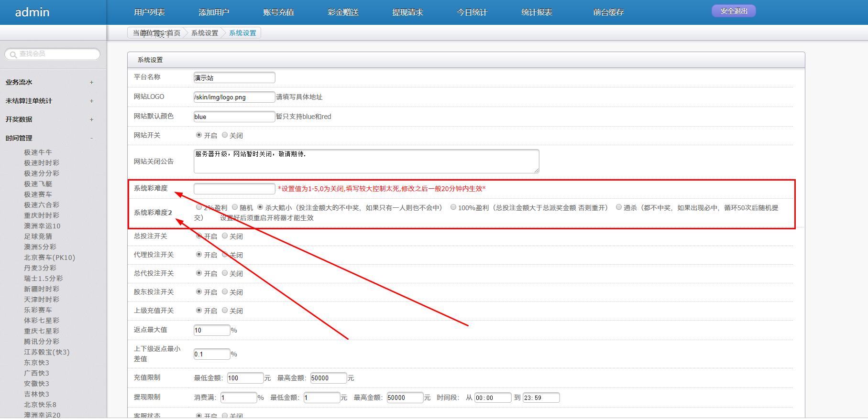
Task: Open the 提现请求 navigation item
Action: tap(407, 12)
